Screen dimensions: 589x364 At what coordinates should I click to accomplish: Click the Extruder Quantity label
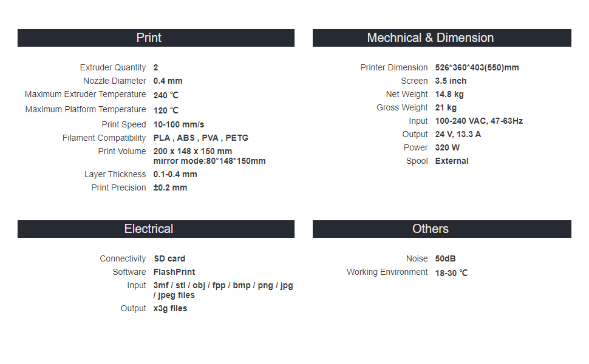113,67
